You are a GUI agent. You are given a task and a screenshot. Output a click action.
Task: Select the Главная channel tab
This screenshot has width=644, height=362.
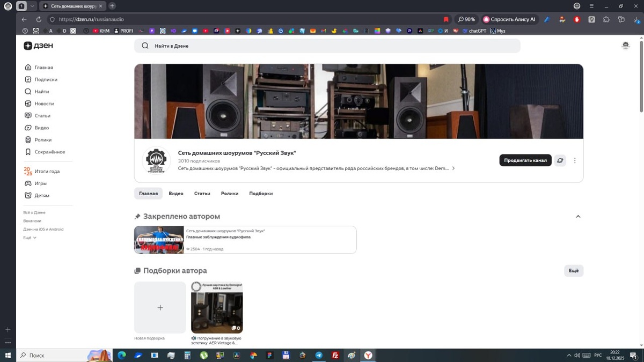148,194
